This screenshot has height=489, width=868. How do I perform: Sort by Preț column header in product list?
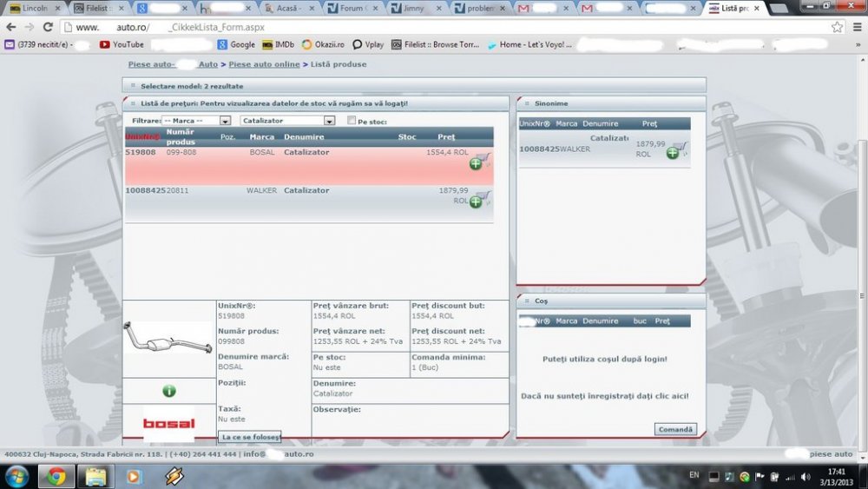[x=446, y=136]
